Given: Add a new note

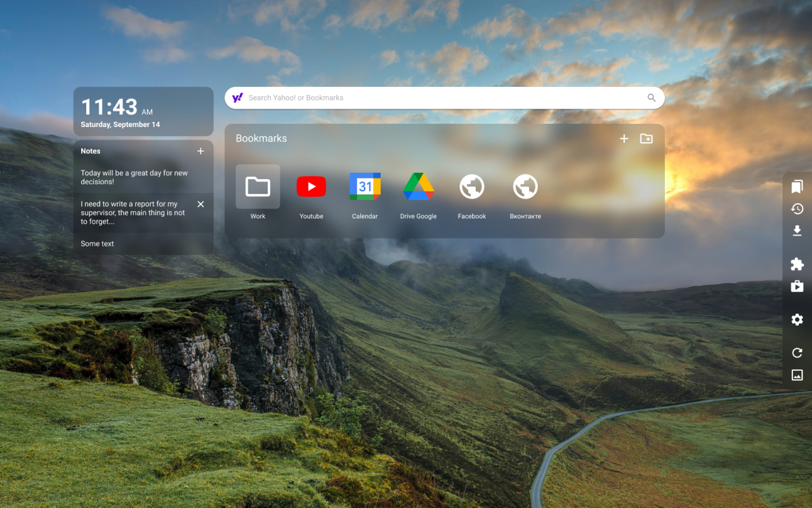Looking at the screenshot, I should (x=200, y=151).
